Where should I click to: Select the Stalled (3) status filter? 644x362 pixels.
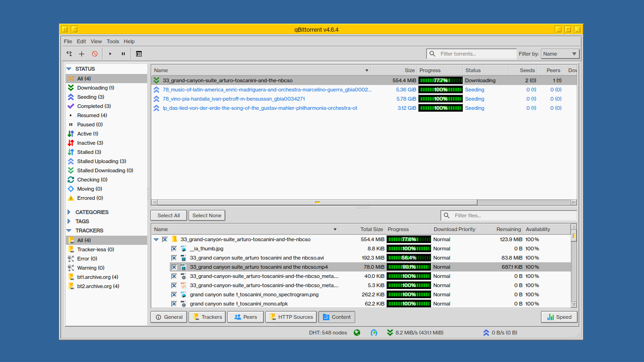click(106, 152)
